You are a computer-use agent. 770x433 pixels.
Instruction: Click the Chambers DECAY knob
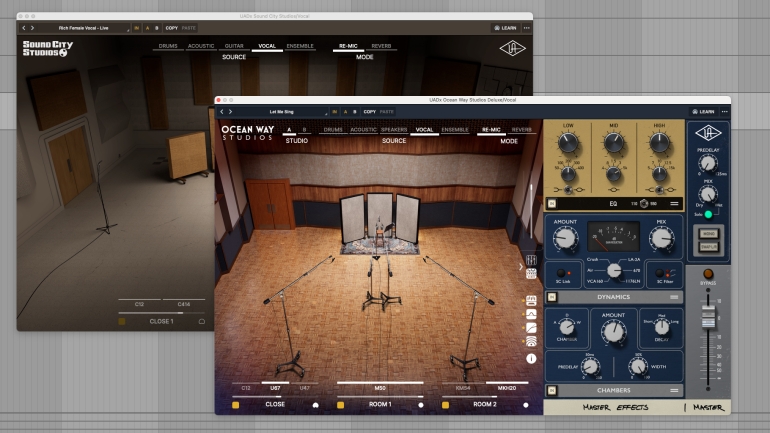661,326
